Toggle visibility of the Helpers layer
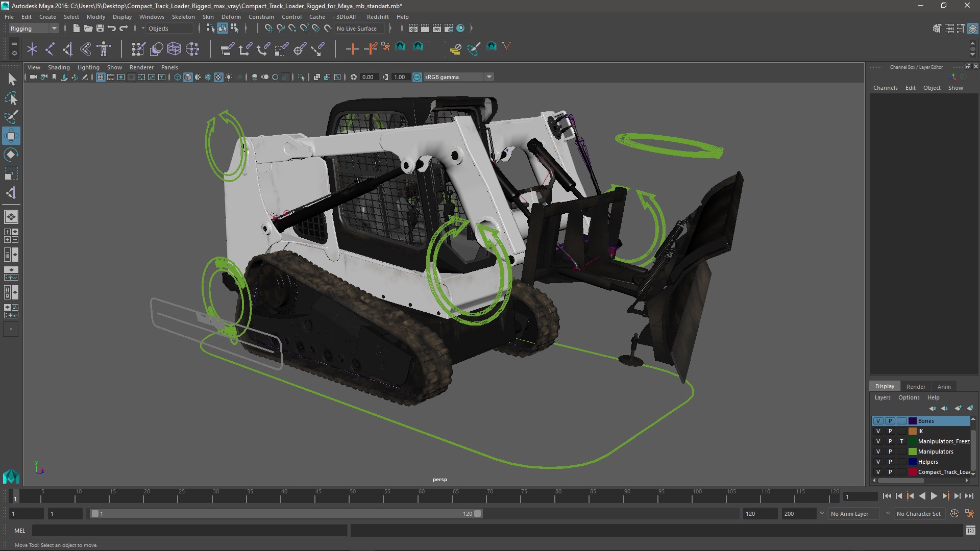The width and height of the screenshot is (980, 551). 878,462
